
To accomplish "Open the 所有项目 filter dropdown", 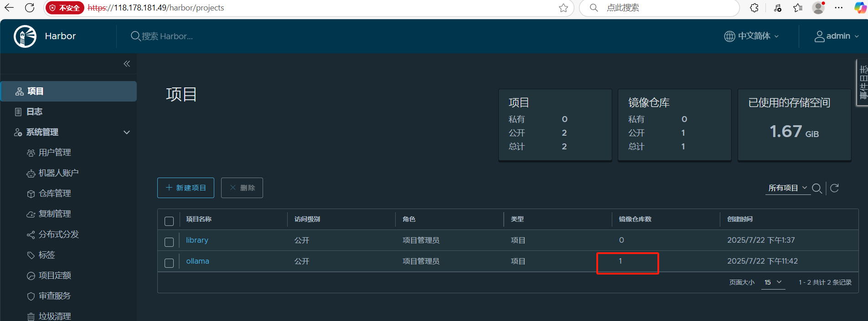I will coord(788,188).
